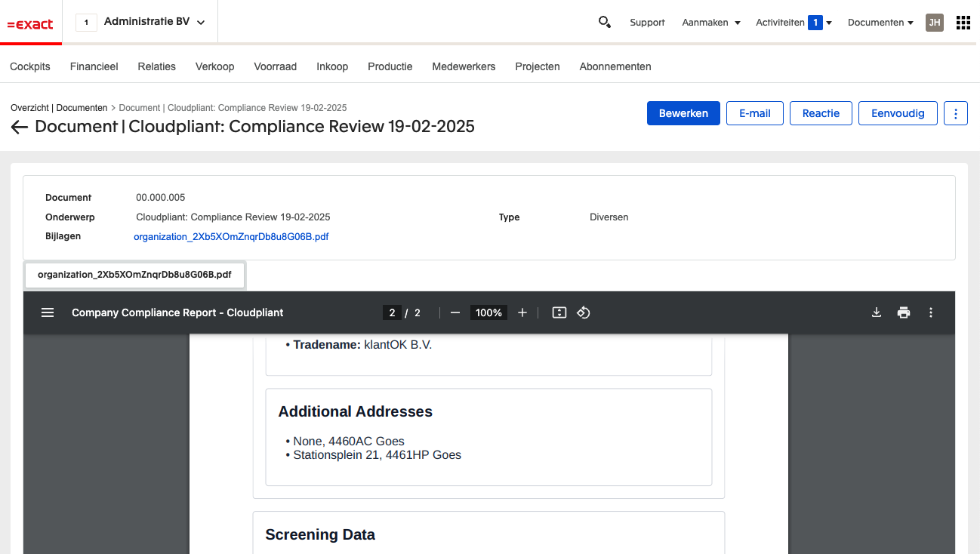
Task: Open the Medewerkers menu
Action: click(x=464, y=66)
